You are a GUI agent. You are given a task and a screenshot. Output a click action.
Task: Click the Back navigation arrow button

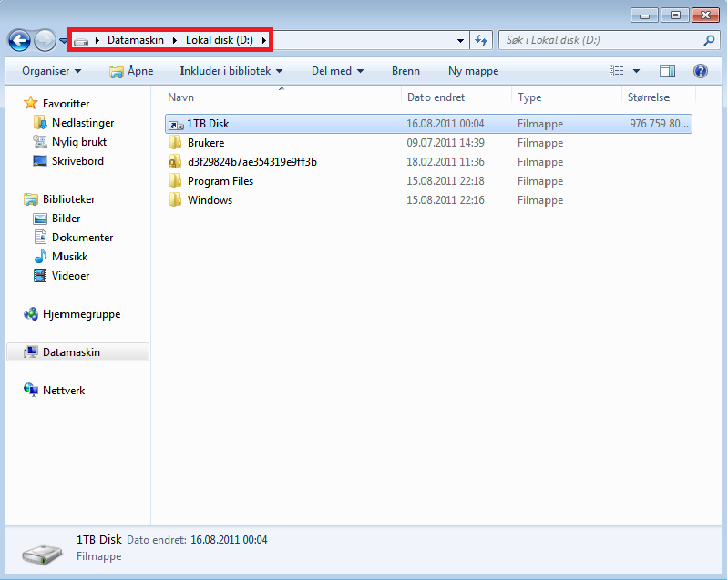[19, 40]
